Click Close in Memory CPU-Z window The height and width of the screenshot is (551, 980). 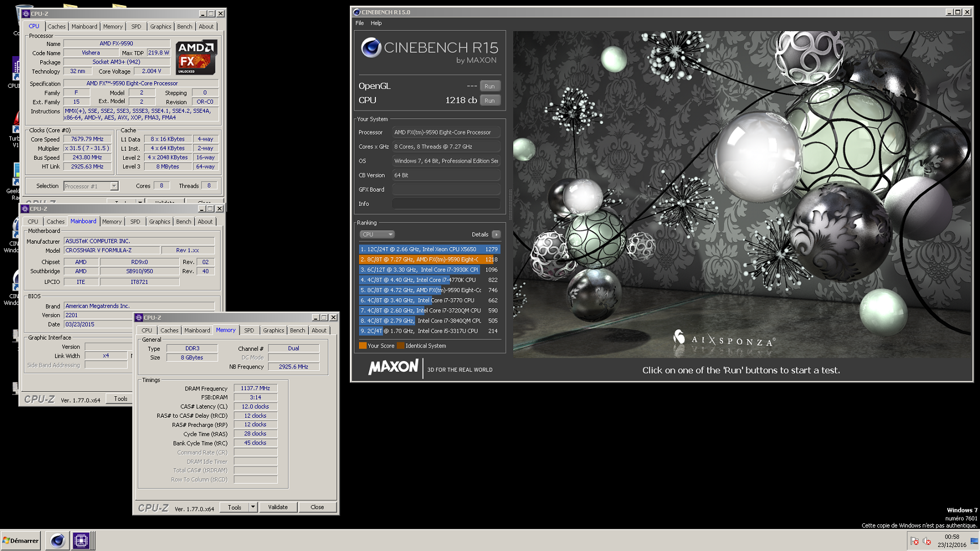[x=317, y=507]
